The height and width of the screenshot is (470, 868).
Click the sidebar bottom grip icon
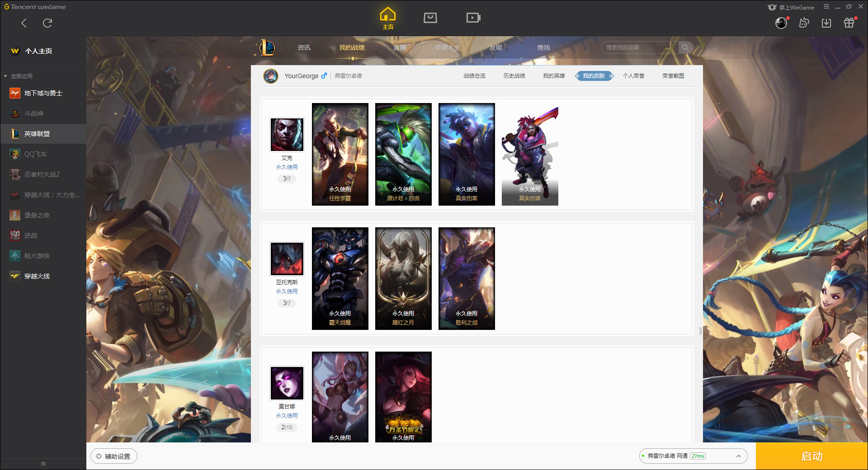point(43,464)
